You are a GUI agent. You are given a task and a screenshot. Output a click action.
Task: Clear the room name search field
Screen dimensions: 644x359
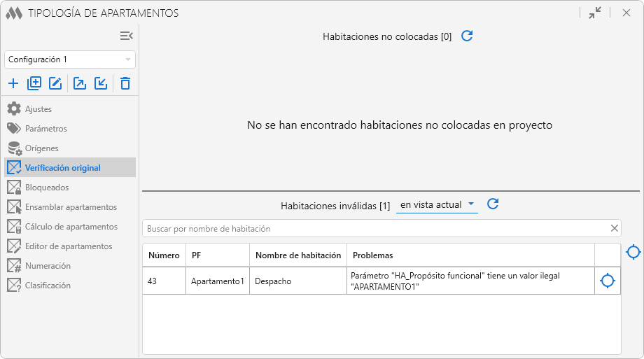[614, 228]
